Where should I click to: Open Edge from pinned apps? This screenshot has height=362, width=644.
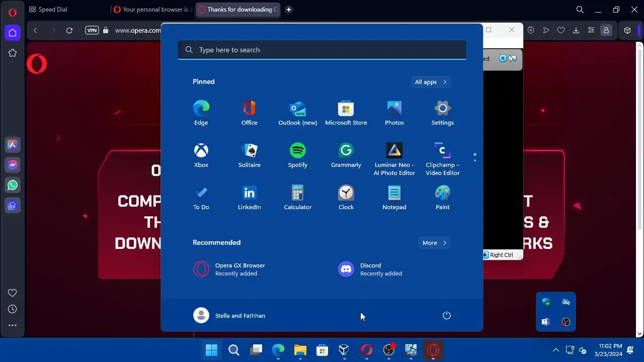point(201,113)
